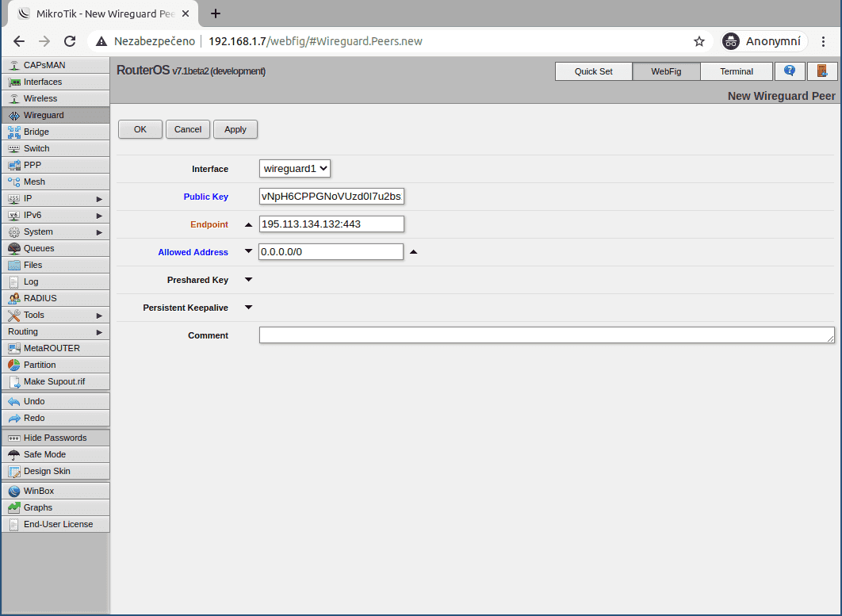Click the Allowed Address input field
Viewport: 842px width, 616px height.
331,252
